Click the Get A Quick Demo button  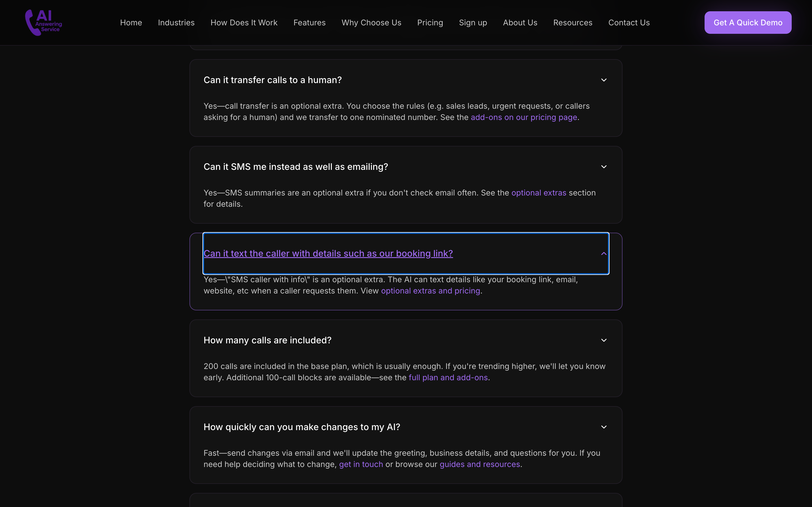(x=748, y=22)
